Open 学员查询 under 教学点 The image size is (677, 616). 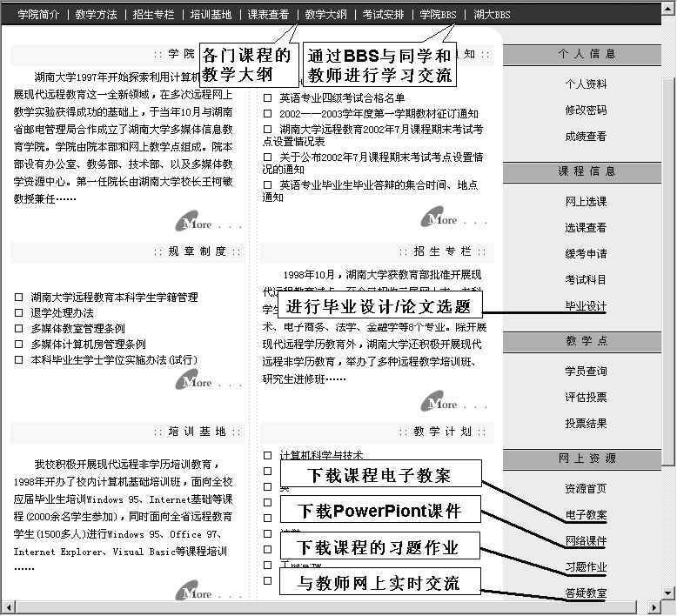[586, 371]
